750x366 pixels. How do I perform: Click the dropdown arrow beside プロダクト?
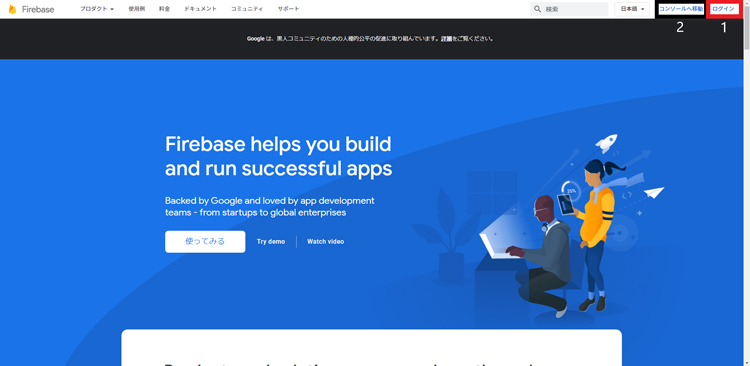(112, 9)
